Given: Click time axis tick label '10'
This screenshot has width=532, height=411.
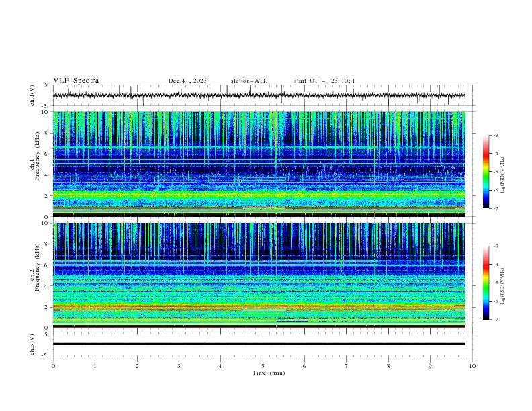Looking at the screenshot, I should (472, 366).
